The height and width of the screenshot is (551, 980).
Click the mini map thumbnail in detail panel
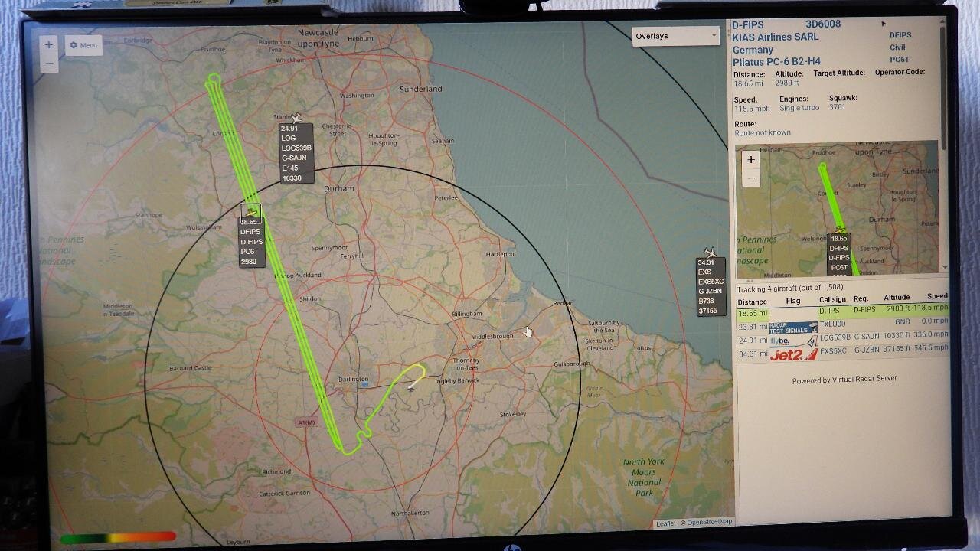[837, 207]
